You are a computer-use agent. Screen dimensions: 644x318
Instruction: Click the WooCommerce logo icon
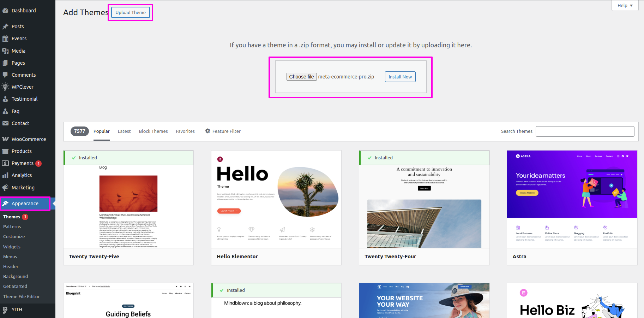coord(5,139)
